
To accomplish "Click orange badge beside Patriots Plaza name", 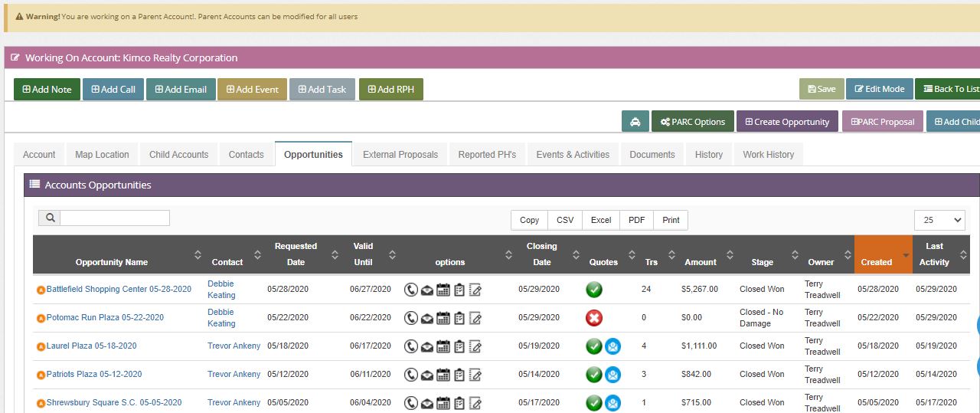I will click(41, 375).
